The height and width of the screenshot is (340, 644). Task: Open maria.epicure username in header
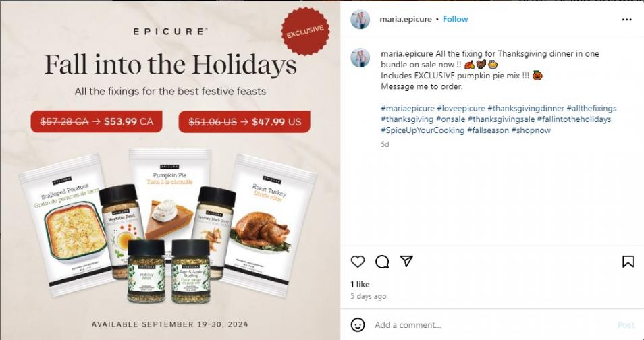pyautogui.click(x=406, y=19)
